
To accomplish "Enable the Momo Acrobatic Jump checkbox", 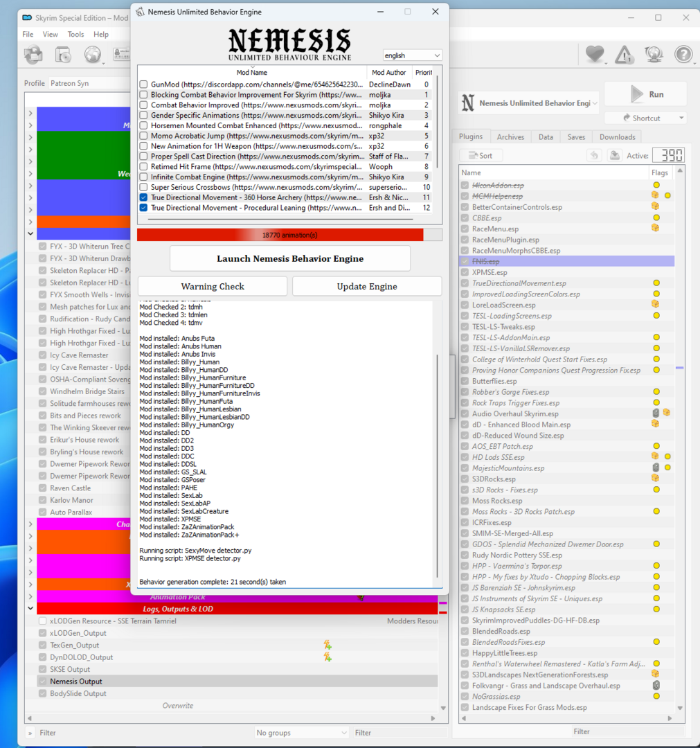I will tap(143, 136).
